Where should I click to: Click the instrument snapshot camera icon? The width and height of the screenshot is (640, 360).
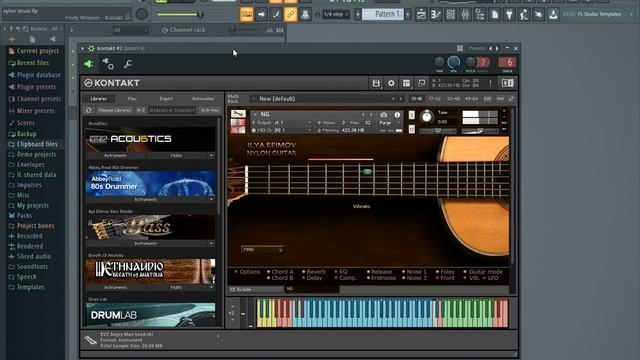384,115
